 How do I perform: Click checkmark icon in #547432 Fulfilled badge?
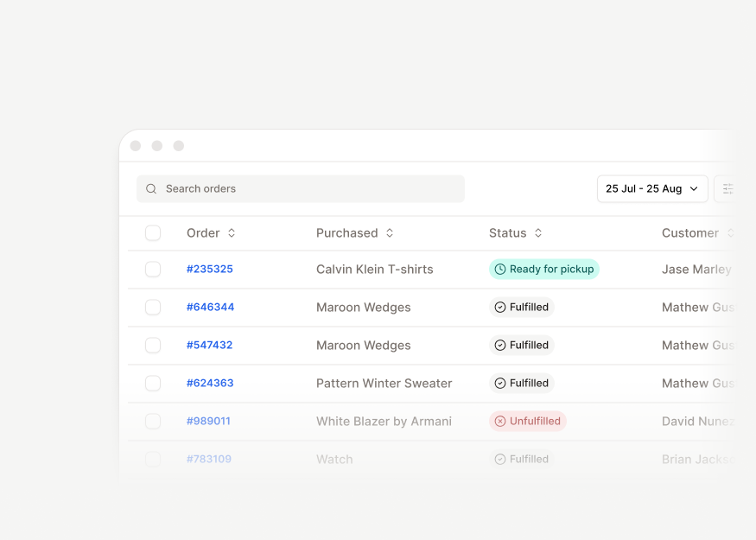tap(500, 346)
